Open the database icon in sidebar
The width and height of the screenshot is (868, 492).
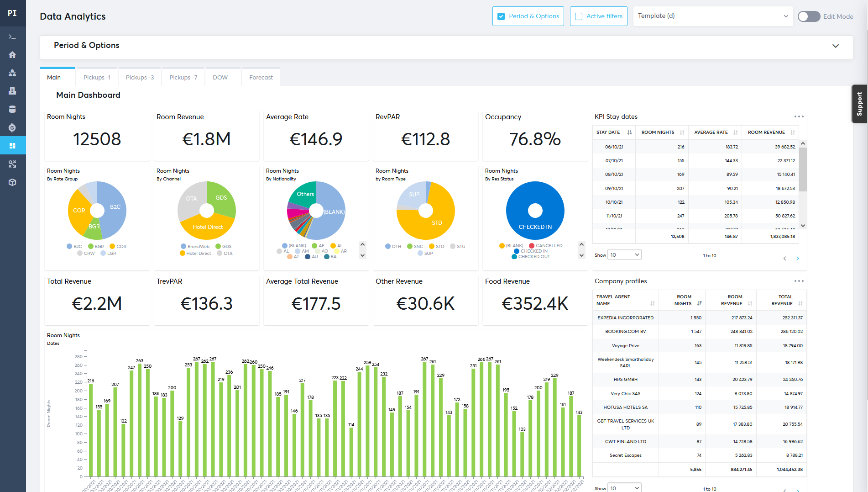tap(12, 109)
